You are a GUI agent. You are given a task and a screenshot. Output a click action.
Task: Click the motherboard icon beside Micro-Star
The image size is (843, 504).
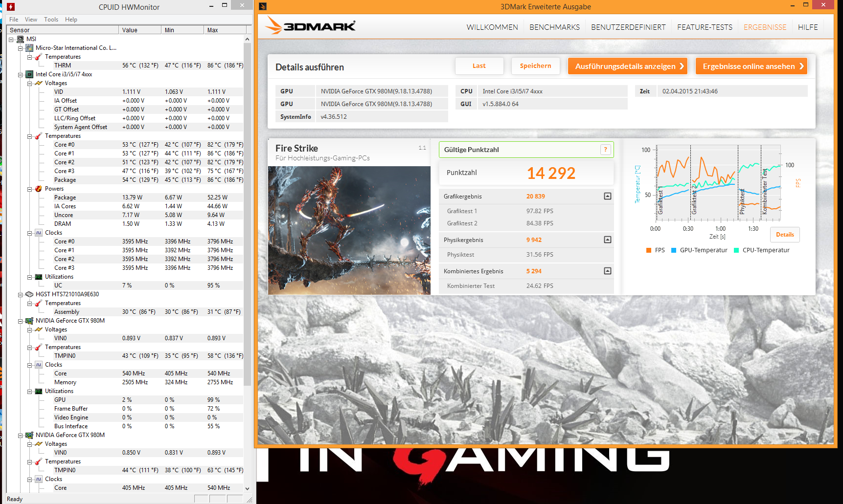tap(29, 48)
